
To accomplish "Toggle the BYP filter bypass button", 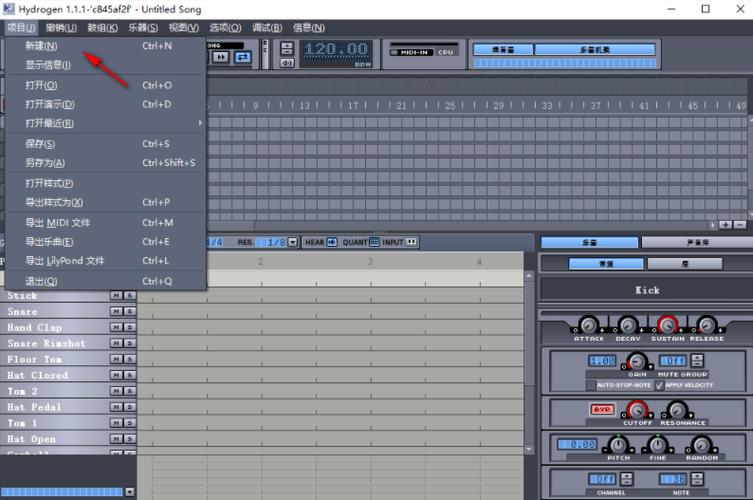I will [x=602, y=409].
